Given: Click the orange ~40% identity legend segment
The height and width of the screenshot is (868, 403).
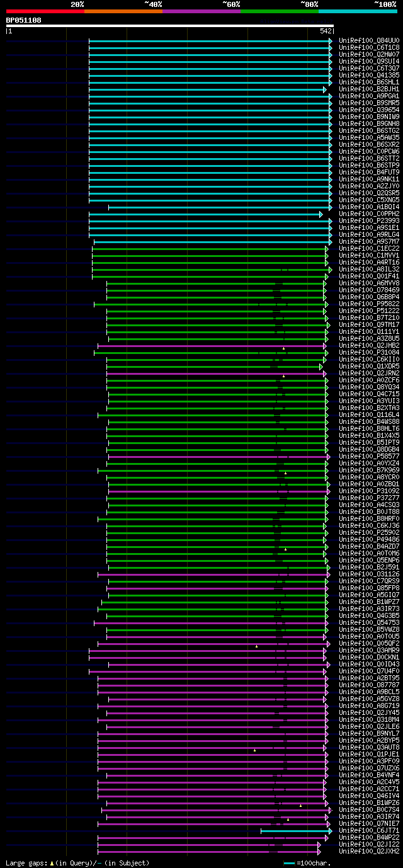Looking at the screenshot, I should click(x=123, y=11).
